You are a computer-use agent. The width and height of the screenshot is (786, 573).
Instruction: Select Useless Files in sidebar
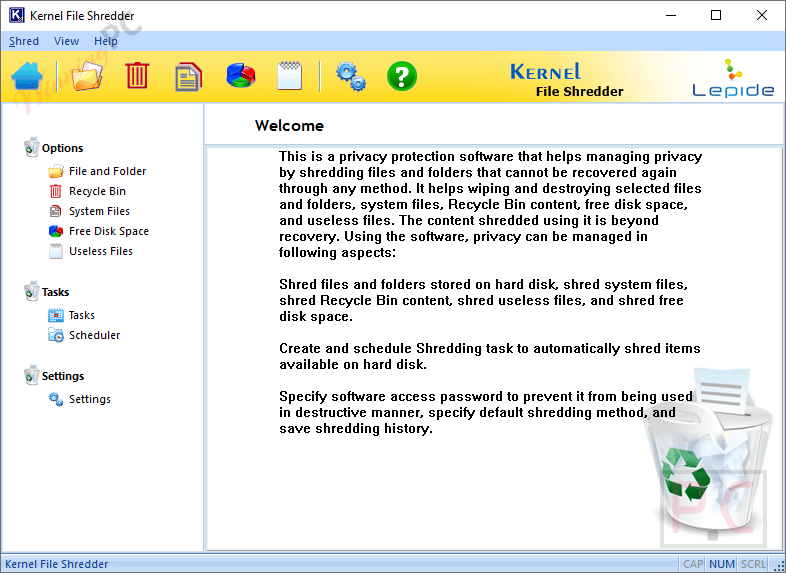click(x=101, y=251)
